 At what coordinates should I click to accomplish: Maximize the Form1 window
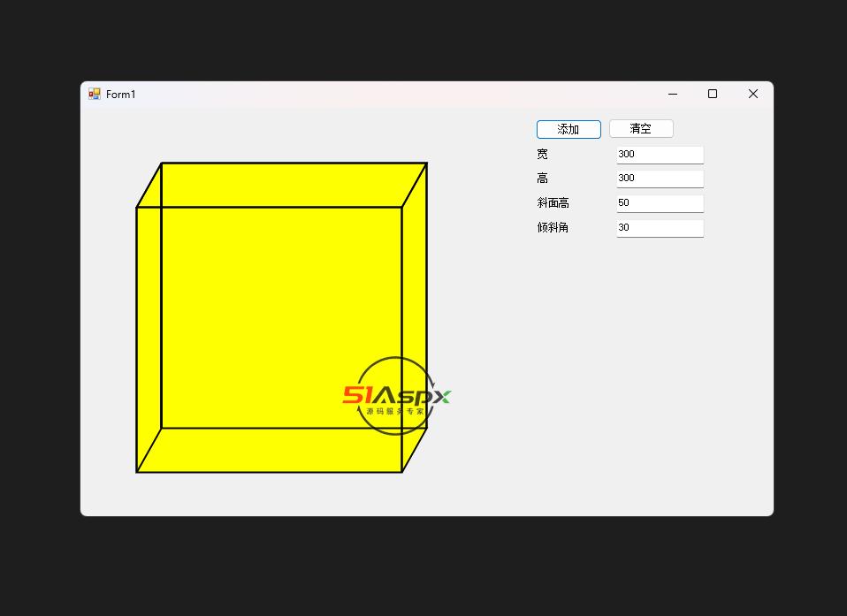pos(713,94)
